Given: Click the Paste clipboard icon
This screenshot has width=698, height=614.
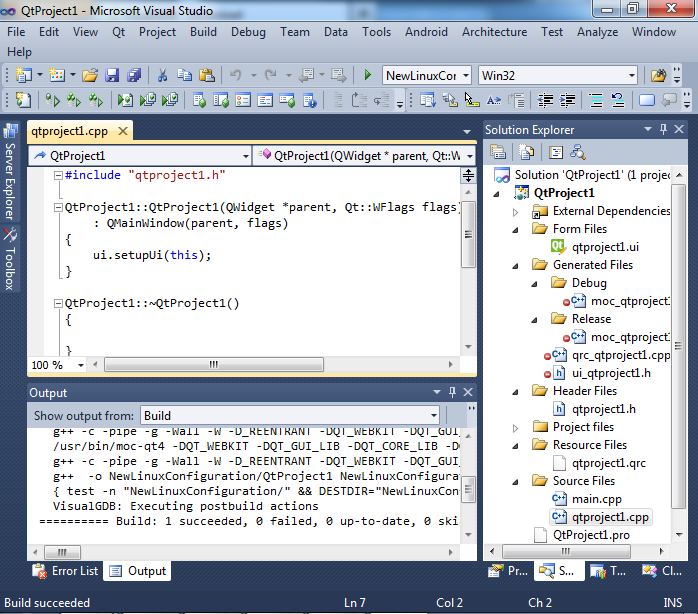Looking at the screenshot, I should tap(207, 75).
